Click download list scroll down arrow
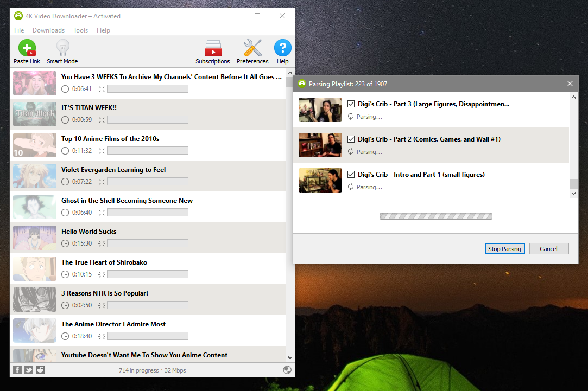Image resolution: width=588 pixels, height=391 pixels. click(x=290, y=358)
